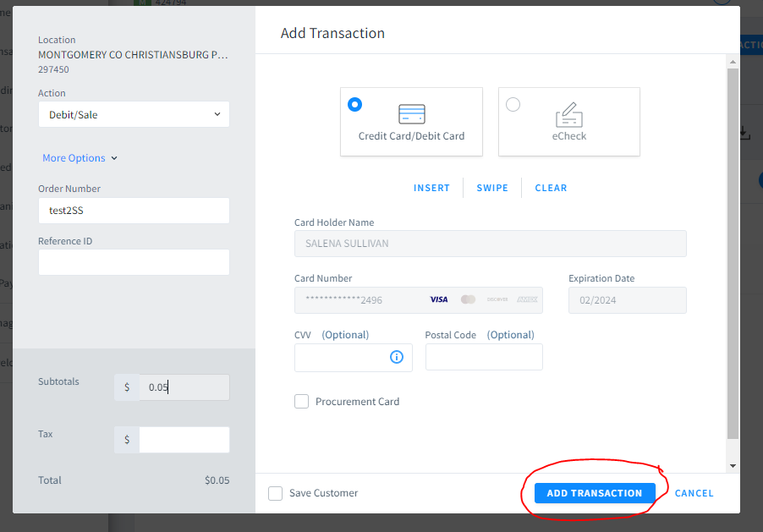Screen dimensions: 763x532
Task: Choose the SWIPE card entry option
Action: click(x=492, y=188)
